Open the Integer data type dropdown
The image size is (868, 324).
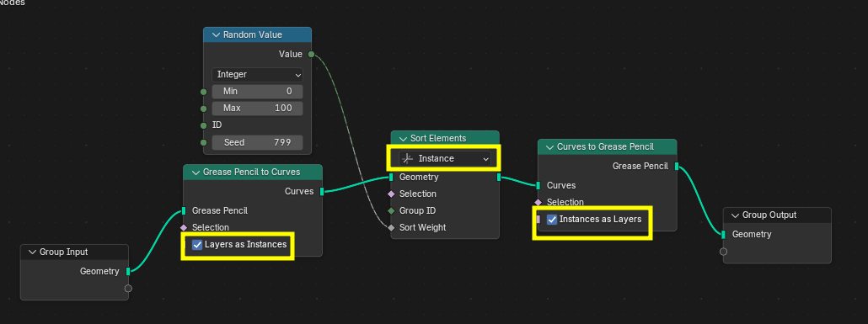(x=257, y=74)
